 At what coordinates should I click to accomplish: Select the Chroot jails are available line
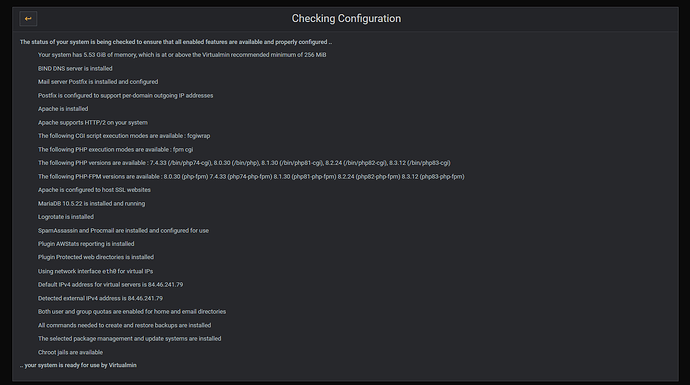coord(70,352)
